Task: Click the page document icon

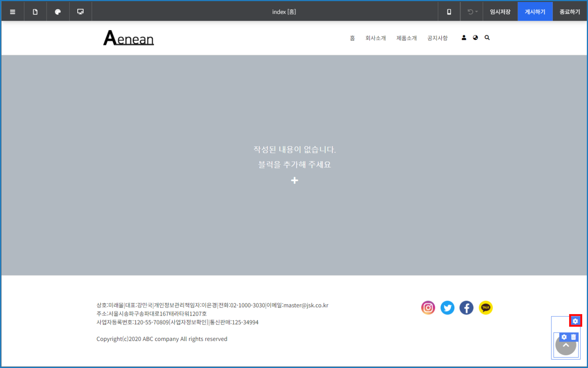Action: click(x=35, y=12)
